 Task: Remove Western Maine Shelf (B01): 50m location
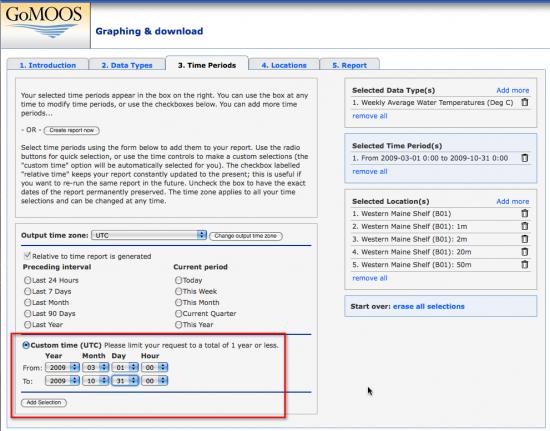(x=524, y=264)
